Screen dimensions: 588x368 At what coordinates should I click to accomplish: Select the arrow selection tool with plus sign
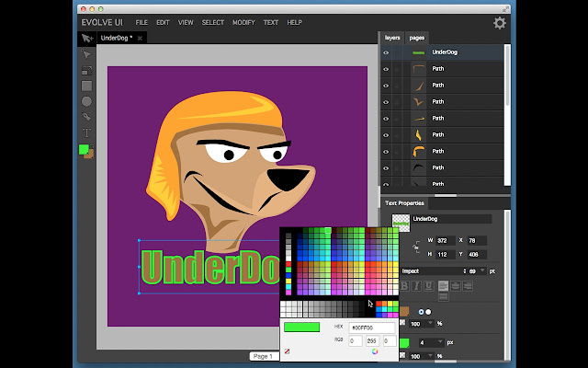[x=87, y=38]
